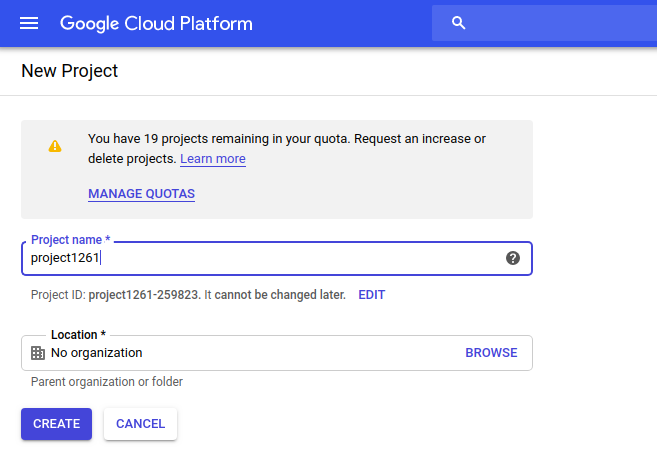Screen dimensions: 657x449
Task: Click the yellow warning triangle icon
Action: pyautogui.click(x=55, y=146)
